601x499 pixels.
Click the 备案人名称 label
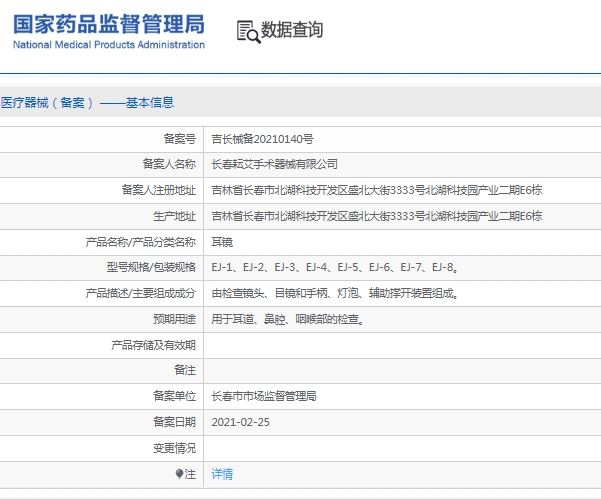169,164
